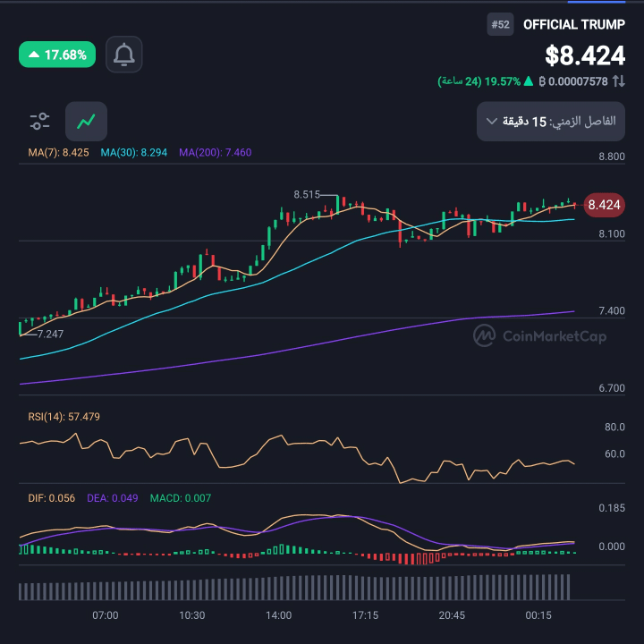Click the 8.800 price axis label
Viewport: 644px width, 644px height.
pos(612,157)
